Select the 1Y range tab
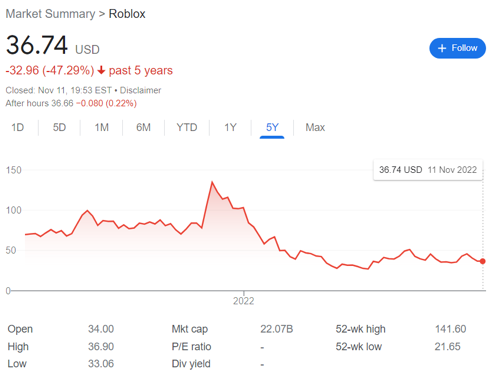The height and width of the screenshot is (374, 501). pos(230,127)
